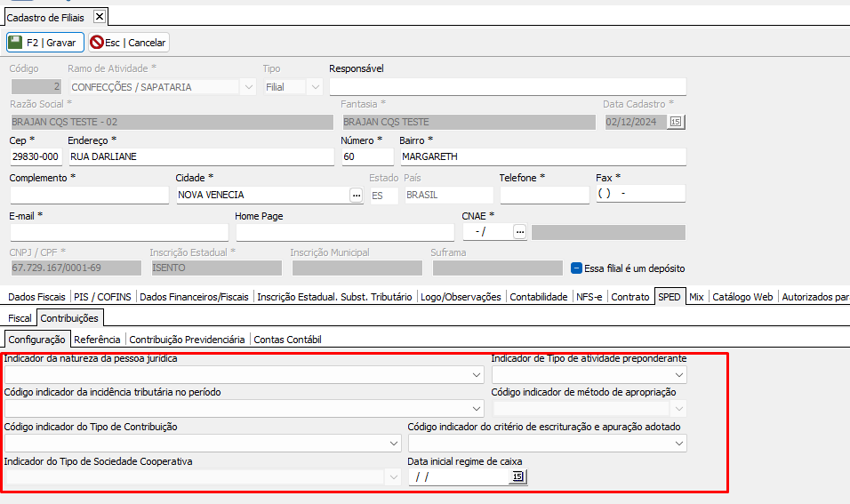
Task: Click the Responsável input field
Action: 507,86
